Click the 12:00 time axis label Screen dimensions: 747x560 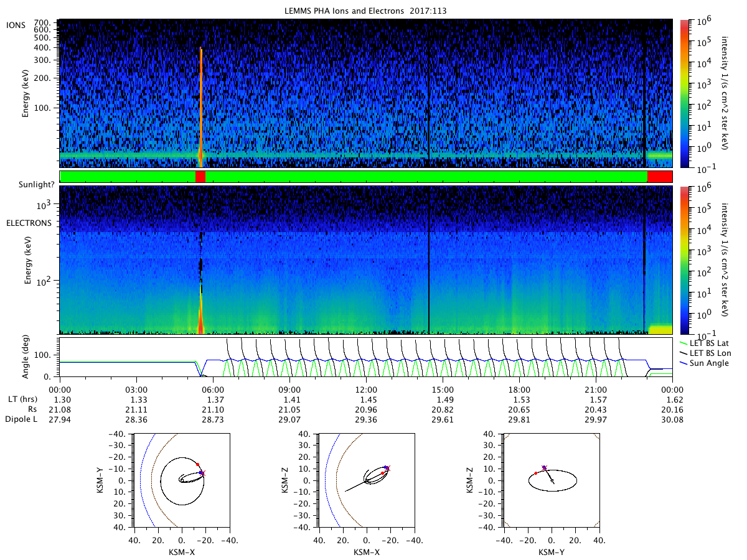[366, 389]
